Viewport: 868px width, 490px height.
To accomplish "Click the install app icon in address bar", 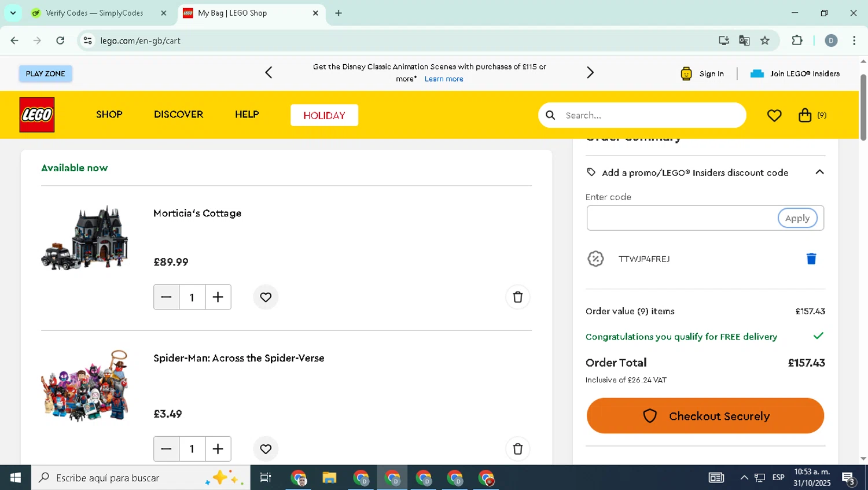I will 723,40.
